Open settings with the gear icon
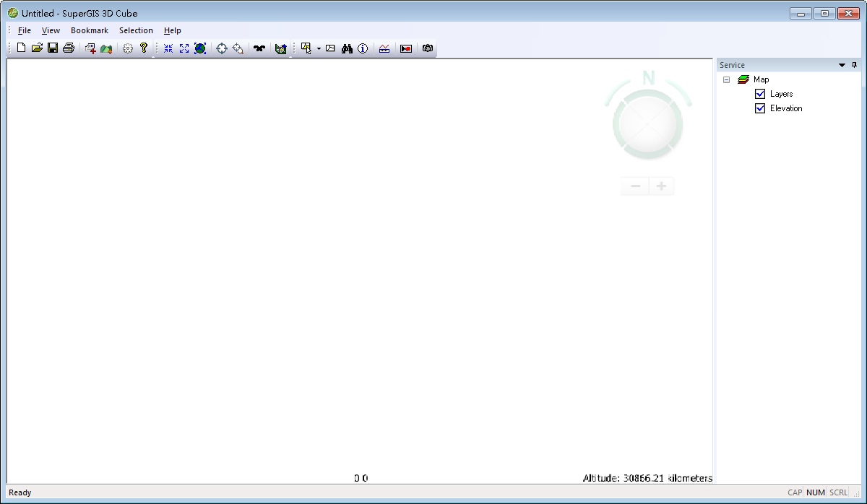This screenshot has height=504, width=867. coord(128,48)
